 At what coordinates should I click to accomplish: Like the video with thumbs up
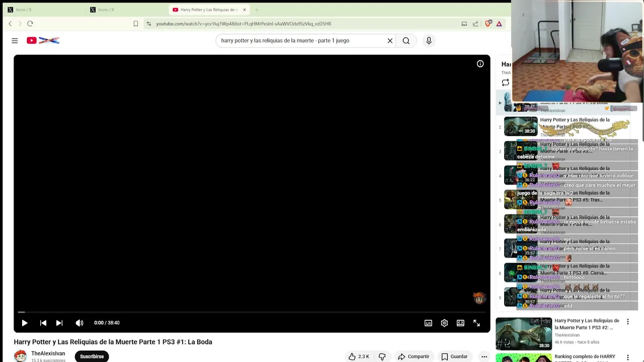[359, 356]
